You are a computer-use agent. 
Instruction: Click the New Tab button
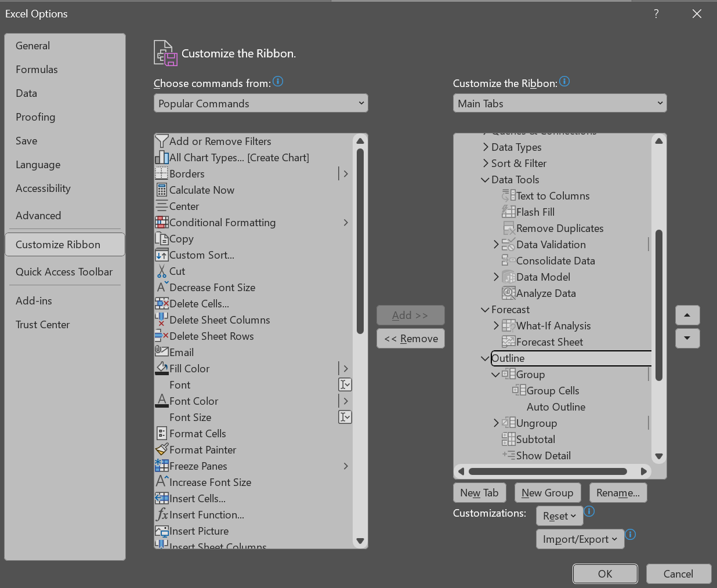[479, 492]
